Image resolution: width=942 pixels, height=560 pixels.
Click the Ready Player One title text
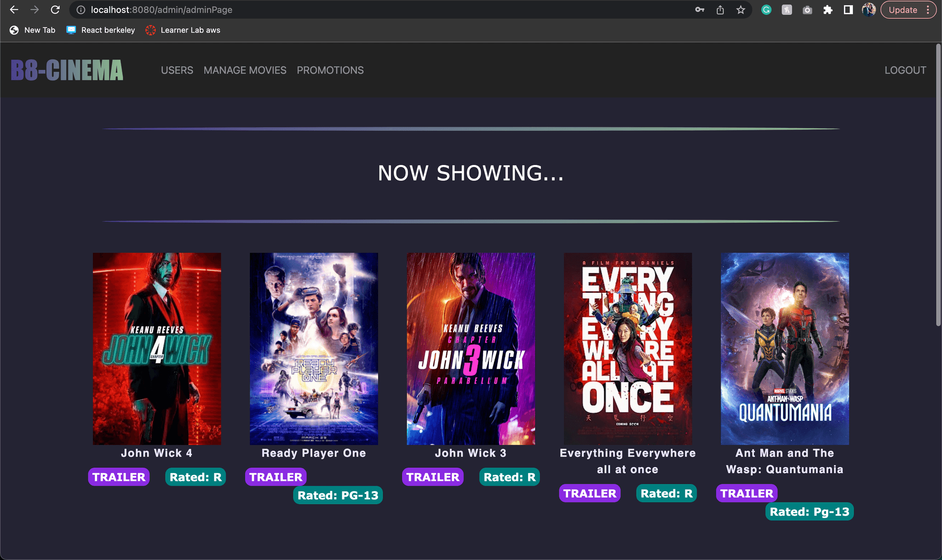314,453
